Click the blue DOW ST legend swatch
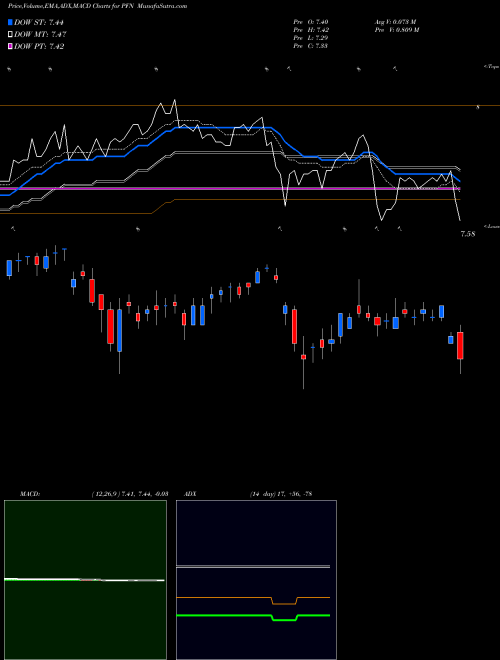This screenshot has height=660, width=500. [11, 22]
